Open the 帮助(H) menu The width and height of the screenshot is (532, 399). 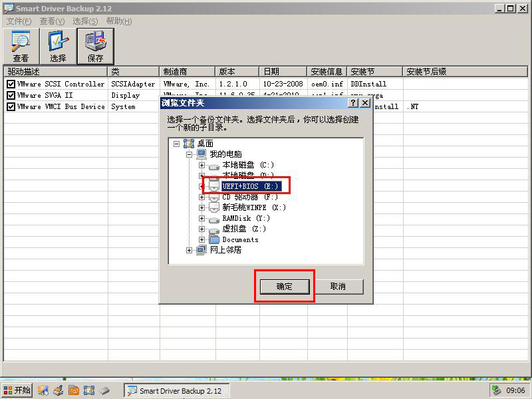[119, 21]
